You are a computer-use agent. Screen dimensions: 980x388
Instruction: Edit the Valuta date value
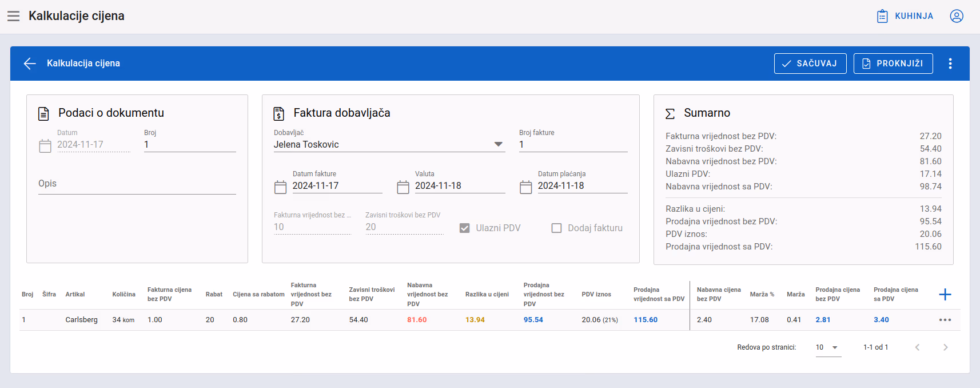click(460, 186)
